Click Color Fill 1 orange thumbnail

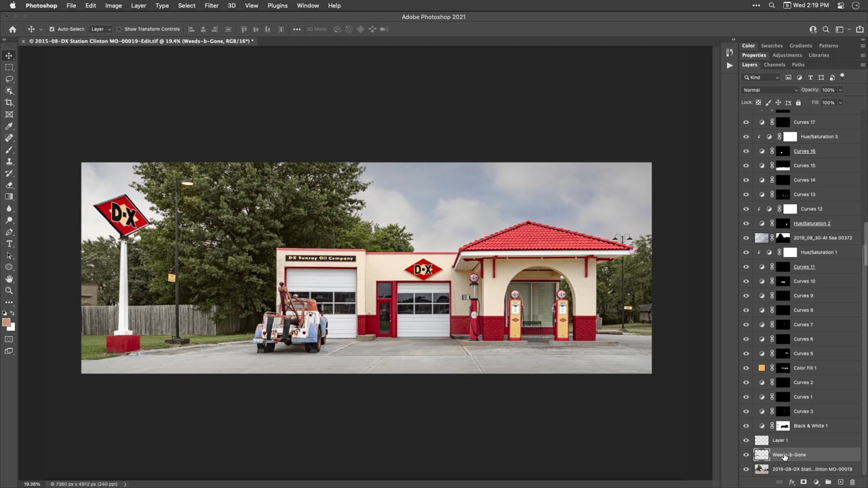pos(762,368)
